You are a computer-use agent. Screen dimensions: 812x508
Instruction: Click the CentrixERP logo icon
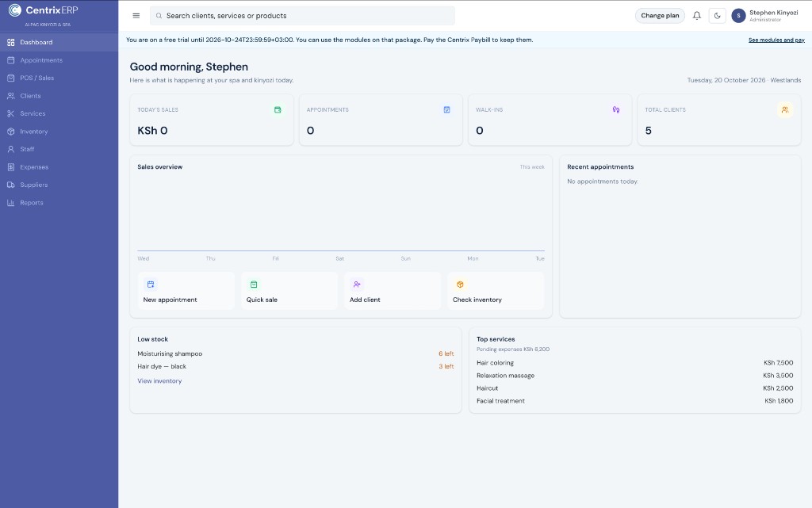15,10
